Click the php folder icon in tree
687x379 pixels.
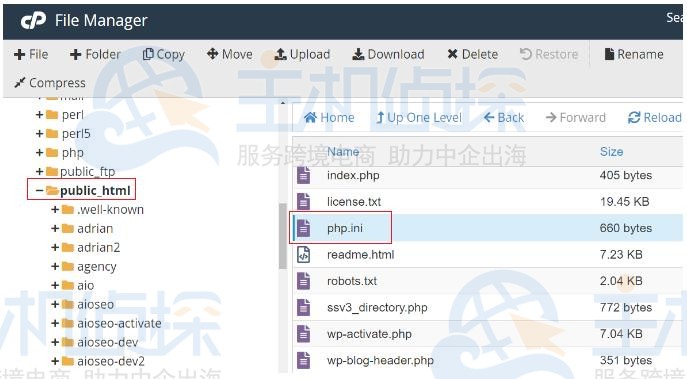[x=52, y=152]
